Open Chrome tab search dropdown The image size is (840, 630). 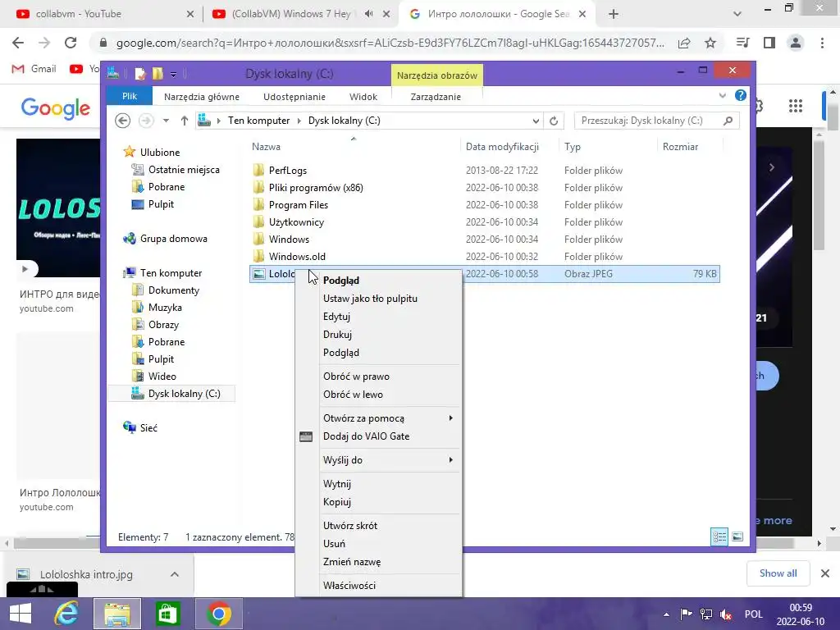737,14
